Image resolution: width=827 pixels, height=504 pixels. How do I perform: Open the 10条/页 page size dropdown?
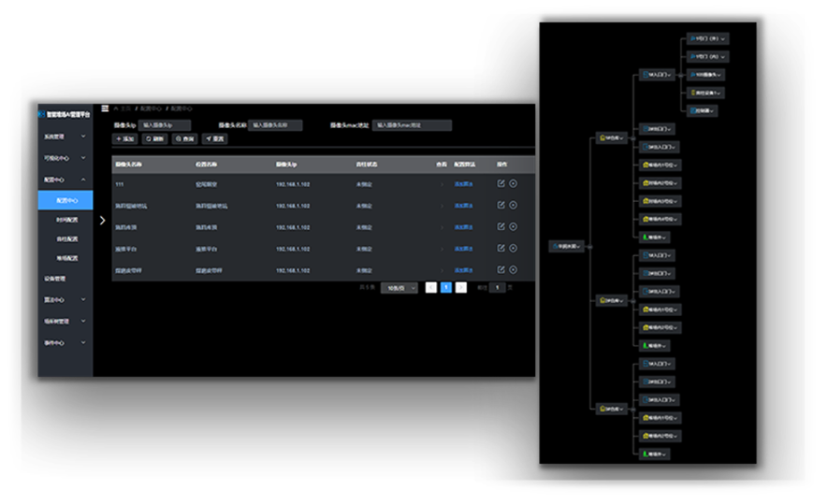(399, 288)
